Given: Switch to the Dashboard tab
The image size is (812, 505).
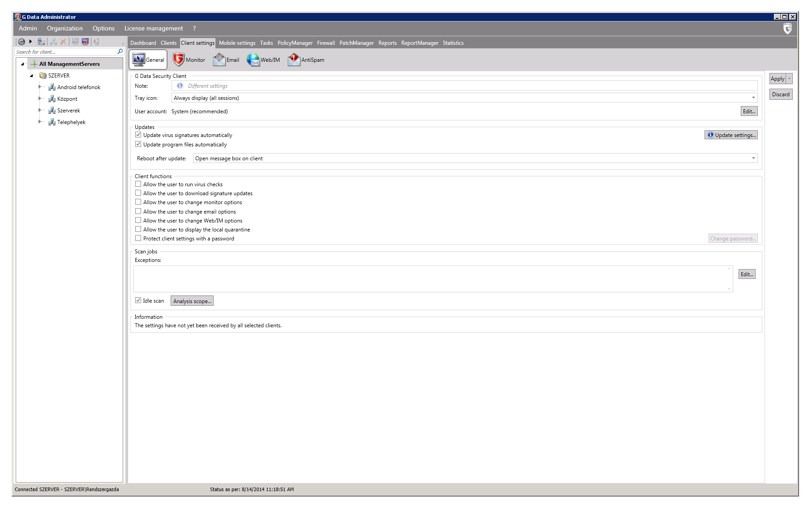Looking at the screenshot, I should 143,43.
